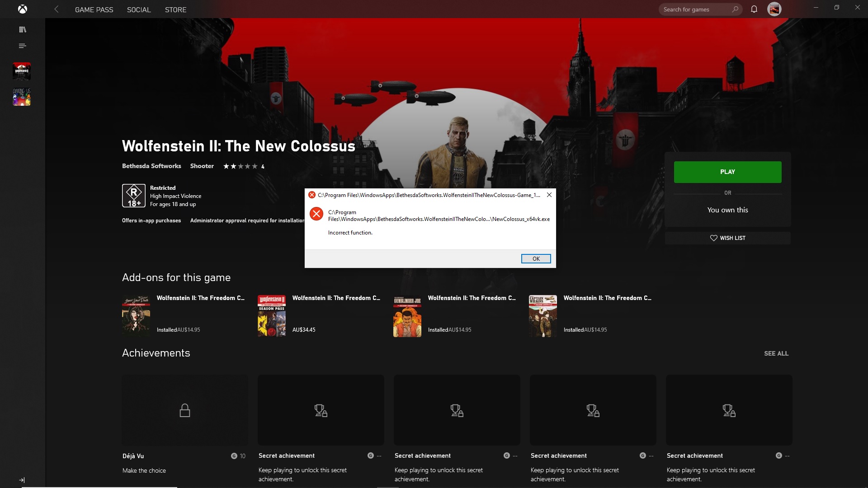Click the error dialog close X button
Screen dimensions: 868x488
point(549,195)
